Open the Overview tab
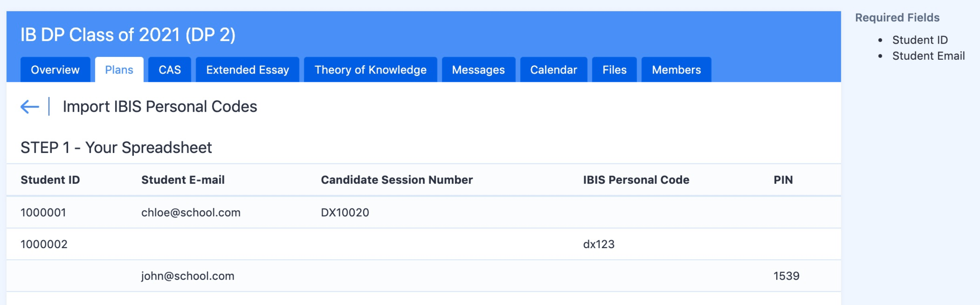The image size is (980, 305). [55, 70]
